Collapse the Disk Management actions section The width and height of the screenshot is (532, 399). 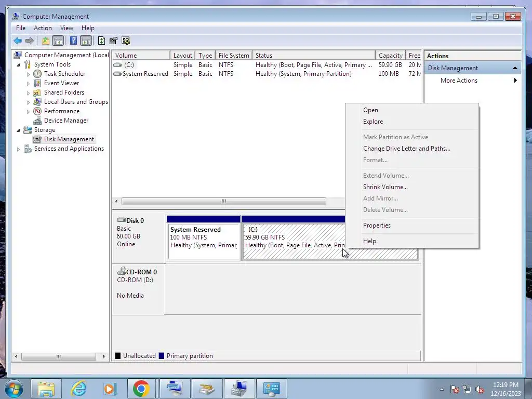(515, 68)
